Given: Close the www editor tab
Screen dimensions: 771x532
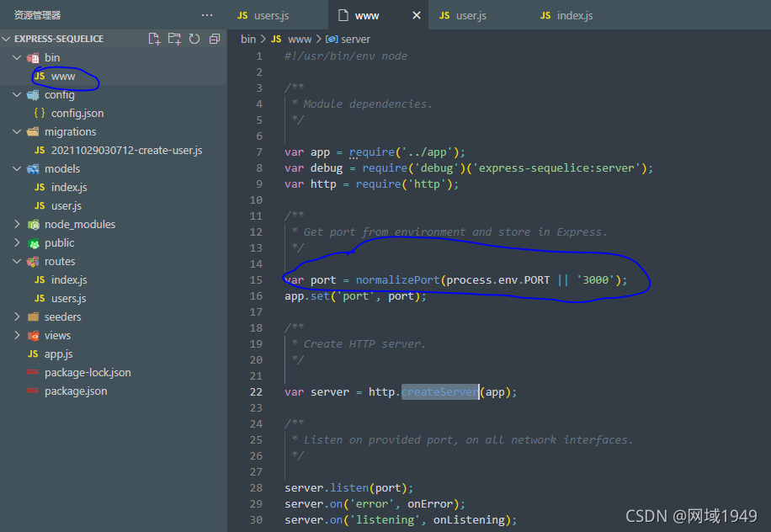Looking at the screenshot, I should (x=417, y=15).
